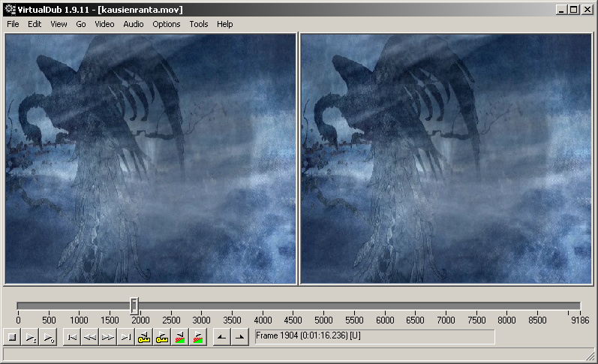Open the Audio menu

pyautogui.click(x=134, y=24)
